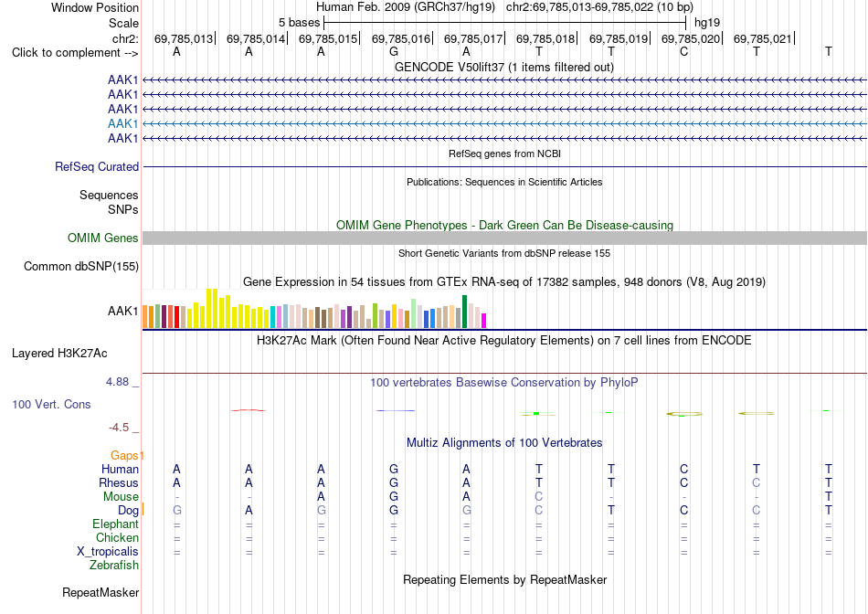Click the RepeatMasker track label
The width and height of the screenshot is (868, 614).
click(x=101, y=592)
